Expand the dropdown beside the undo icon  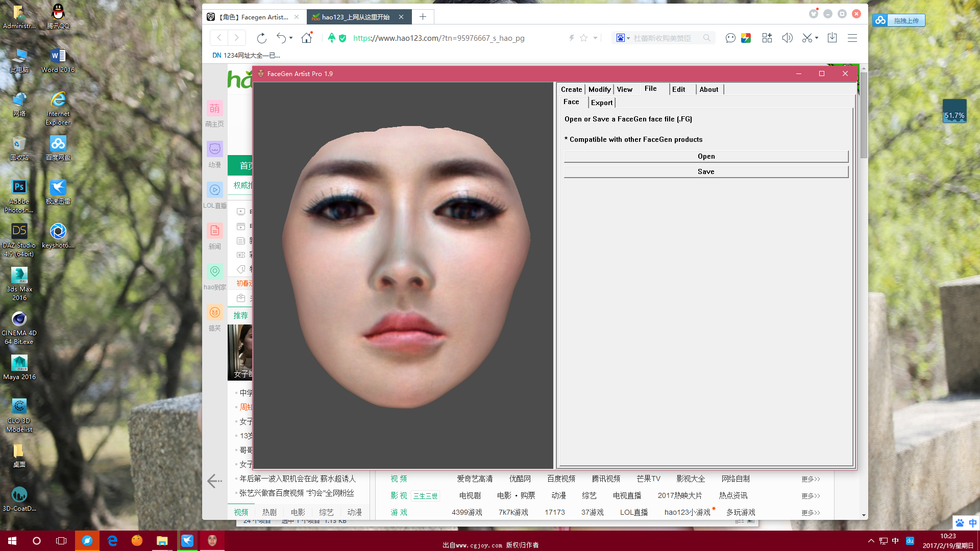point(291,38)
